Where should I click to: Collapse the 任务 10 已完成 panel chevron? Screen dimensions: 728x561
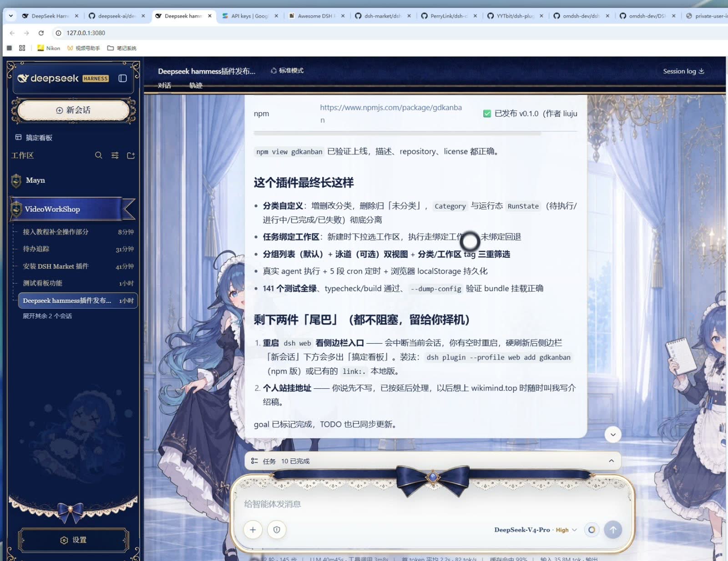coord(611,461)
